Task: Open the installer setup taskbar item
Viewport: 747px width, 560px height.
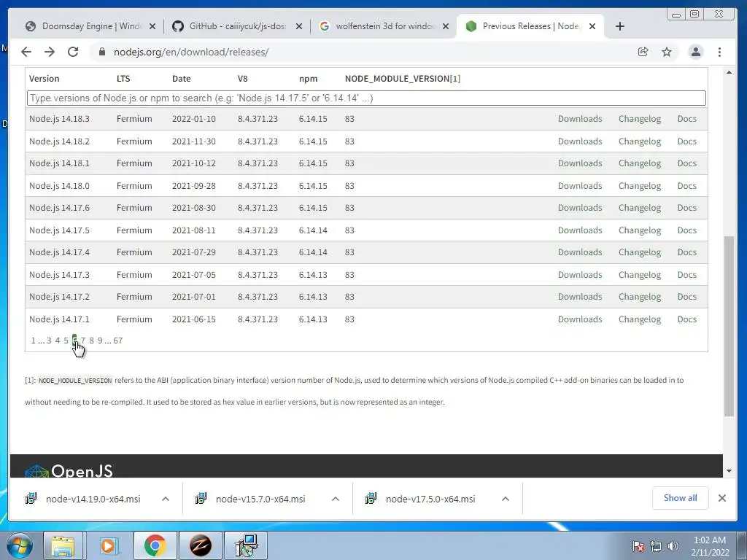Action: point(246,545)
